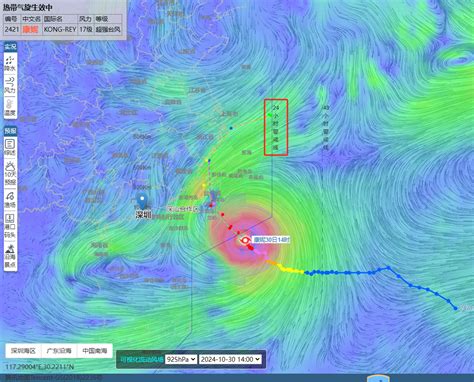Switch to the 广东沿海 tab
Viewport: 474px width, 382px height.
coord(59,351)
